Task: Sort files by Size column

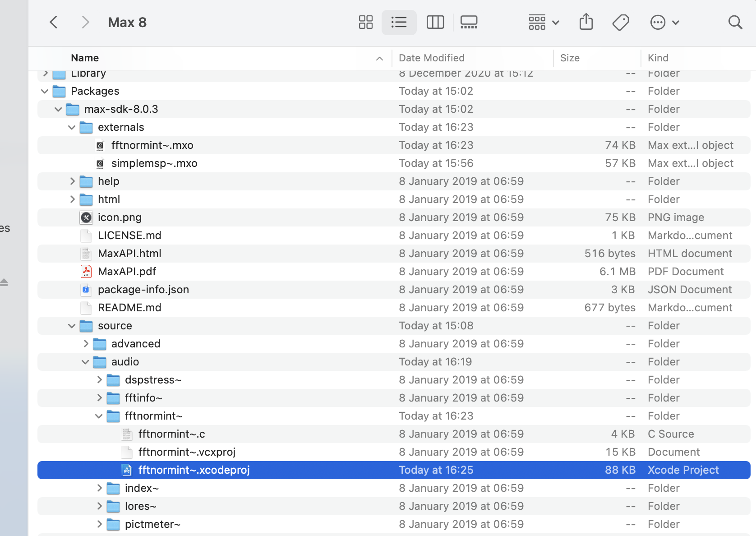Action: (x=570, y=58)
